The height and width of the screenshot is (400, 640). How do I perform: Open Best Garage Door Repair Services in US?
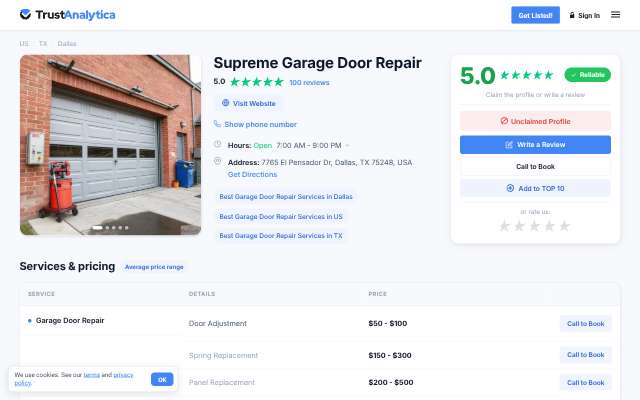(281, 216)
